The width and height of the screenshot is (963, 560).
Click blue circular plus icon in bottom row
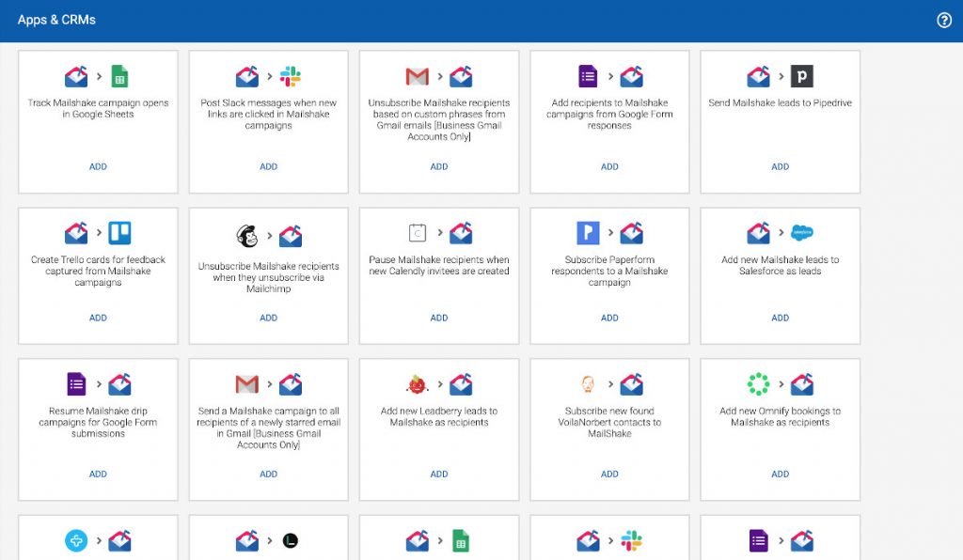[76, 541]
